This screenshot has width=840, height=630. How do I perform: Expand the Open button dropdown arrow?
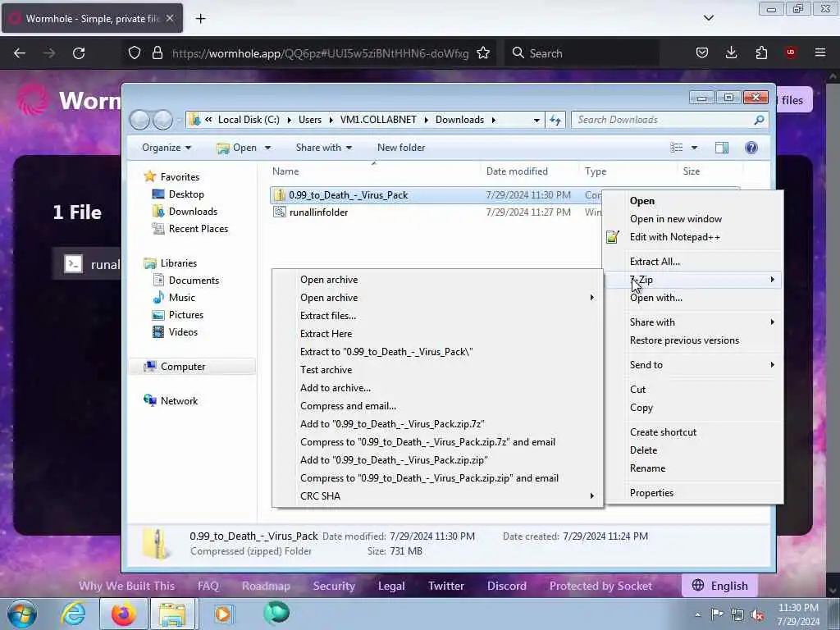tap(268, 148)
